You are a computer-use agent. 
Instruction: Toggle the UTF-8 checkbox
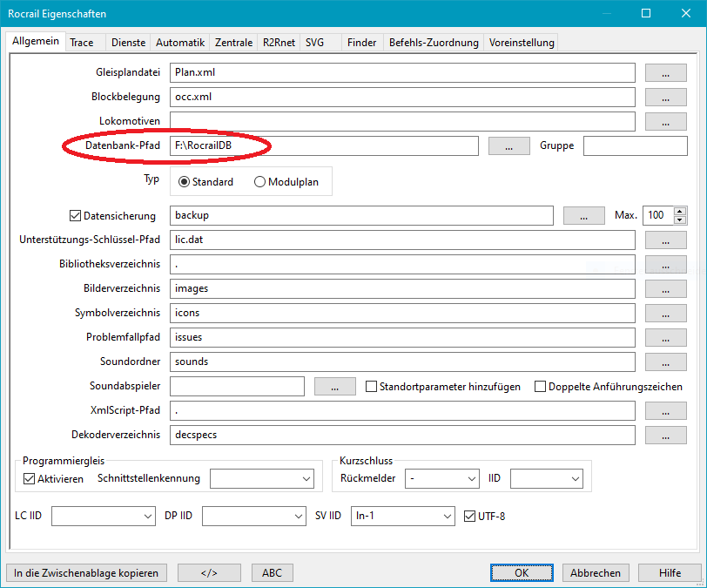[x=470, y=517]
